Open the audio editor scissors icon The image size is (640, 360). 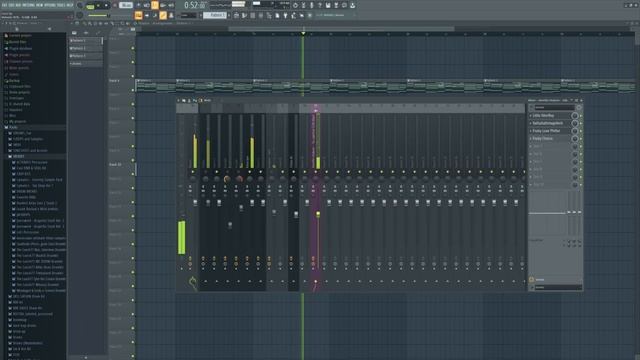point(303,5)
